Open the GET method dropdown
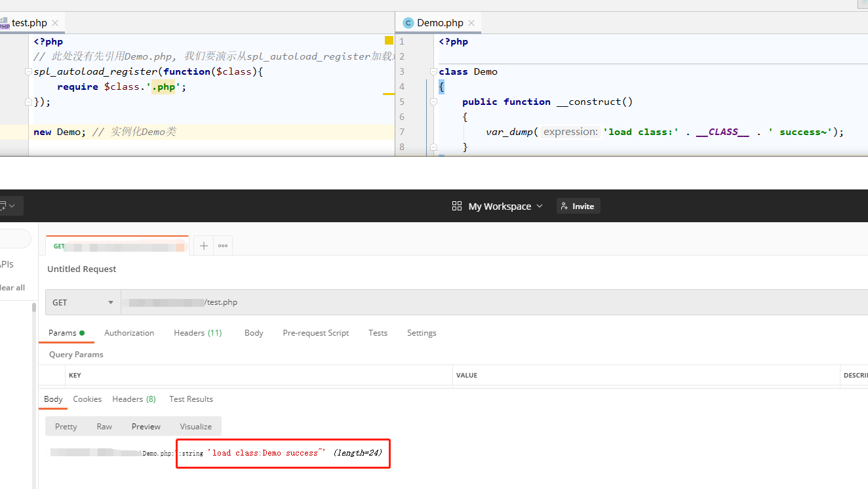 click(x=83, y=303)
